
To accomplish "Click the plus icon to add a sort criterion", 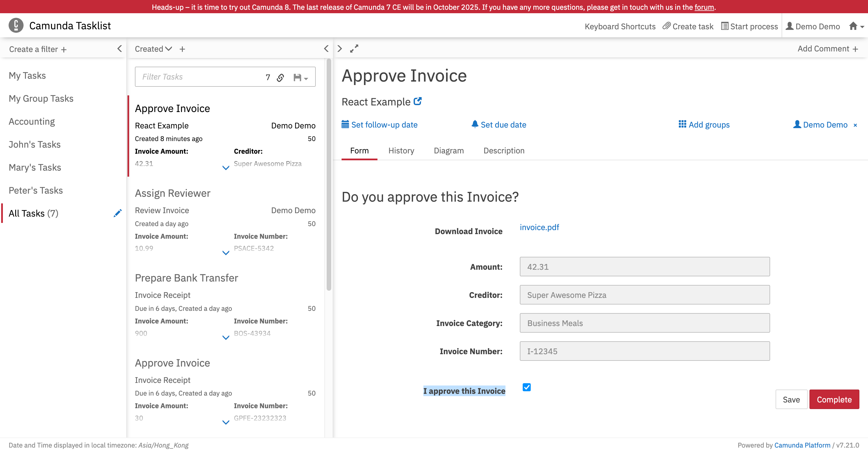I will click(182, 49).
